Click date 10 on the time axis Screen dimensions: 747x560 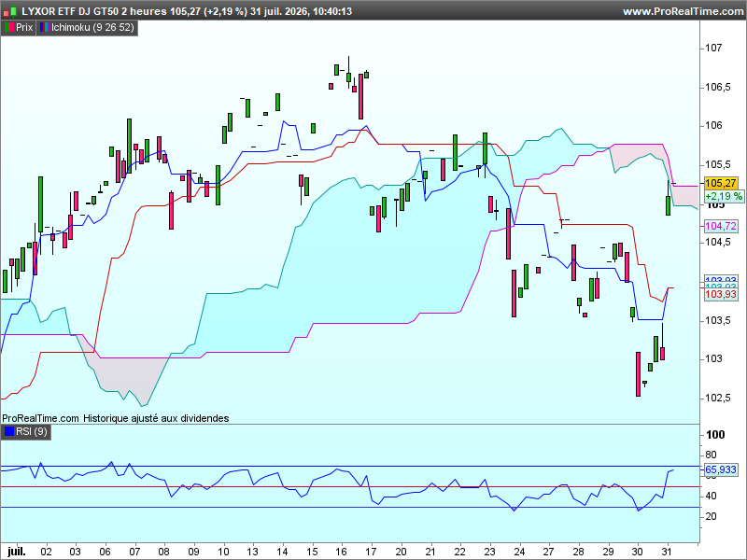point(223,552)
